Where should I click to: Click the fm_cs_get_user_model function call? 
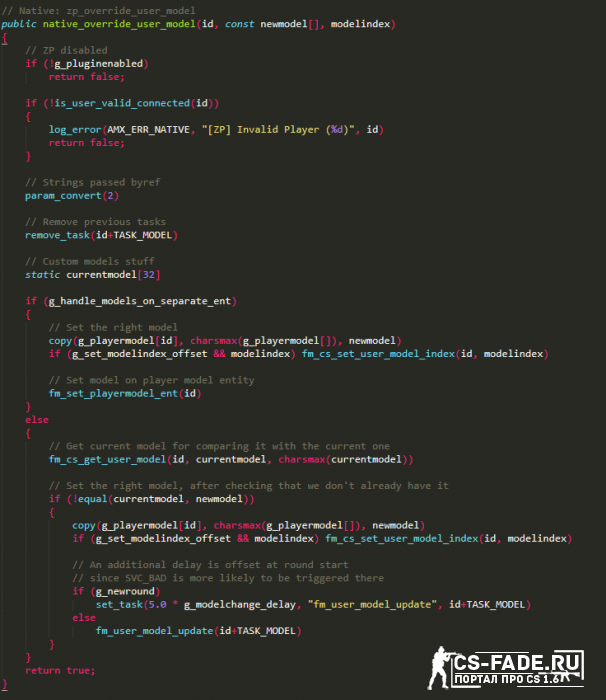coord(107,459)
